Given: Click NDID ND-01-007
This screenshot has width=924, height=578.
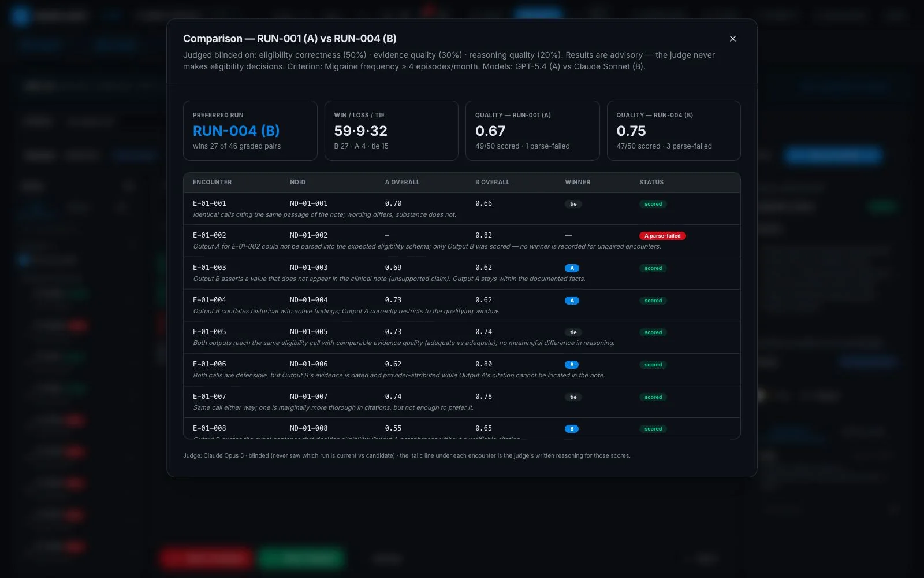Looking at the screenshot, I should coord(308,397).
